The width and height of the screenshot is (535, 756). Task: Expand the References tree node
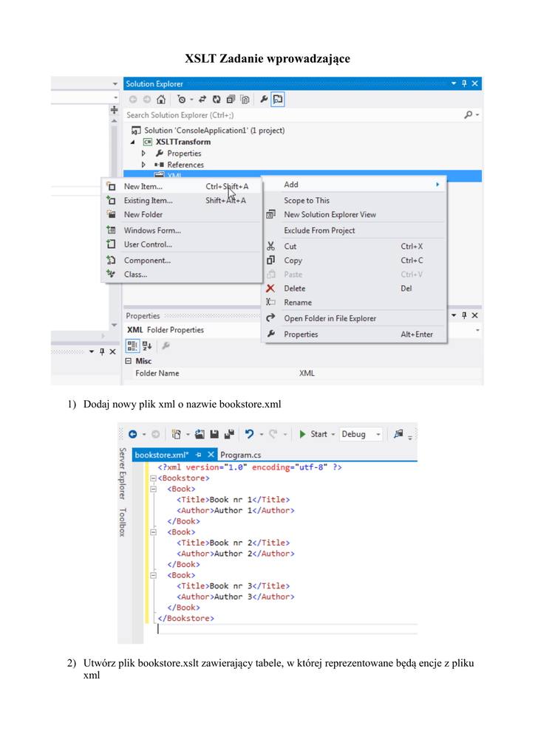point(144,165)
